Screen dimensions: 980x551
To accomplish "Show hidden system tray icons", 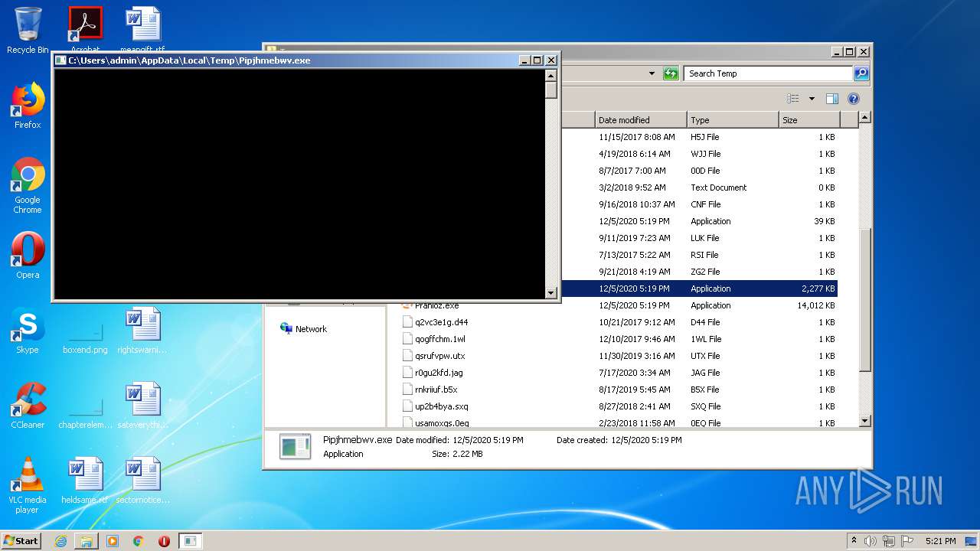I will coord(854,541).
